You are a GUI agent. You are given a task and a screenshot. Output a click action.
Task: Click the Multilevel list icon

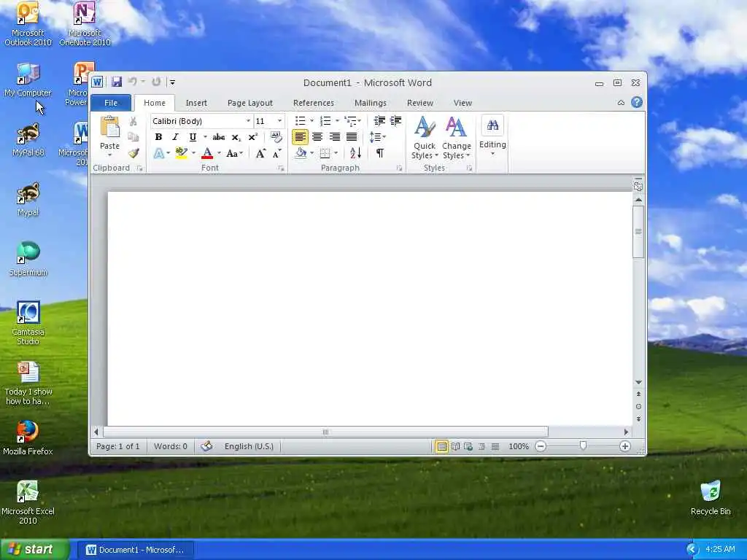pos(351,121)
